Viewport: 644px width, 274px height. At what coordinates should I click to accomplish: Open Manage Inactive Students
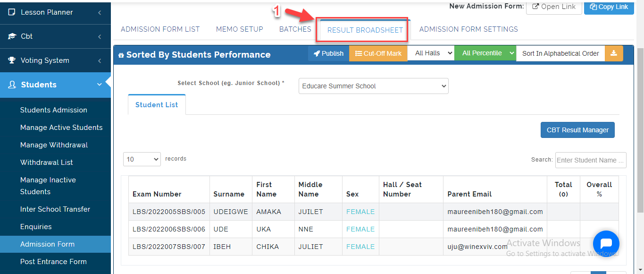[48, 186]
